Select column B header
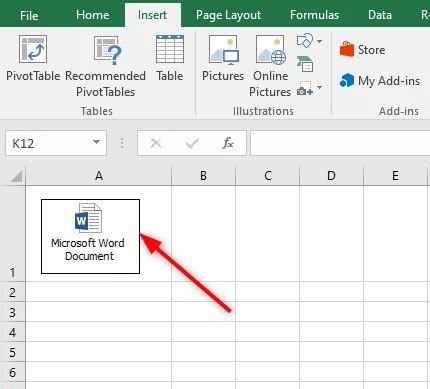Image resolution: width=430 pixels, height=389 pixels. 203,176
